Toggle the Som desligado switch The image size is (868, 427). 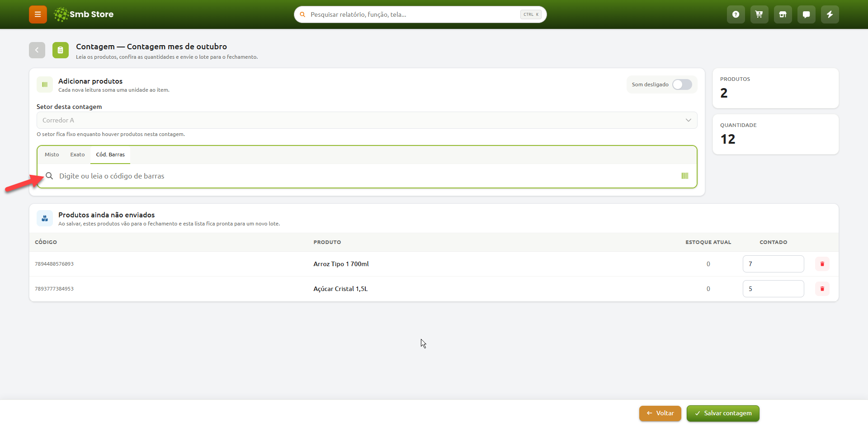pos(682,84)
